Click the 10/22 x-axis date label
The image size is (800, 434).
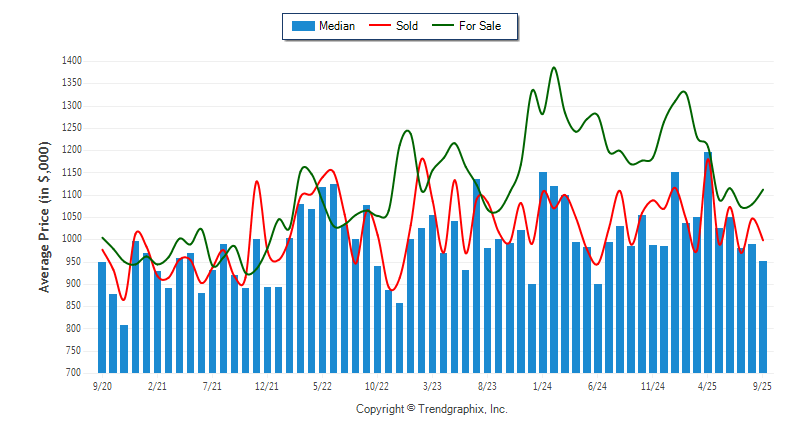pos(377,385)
